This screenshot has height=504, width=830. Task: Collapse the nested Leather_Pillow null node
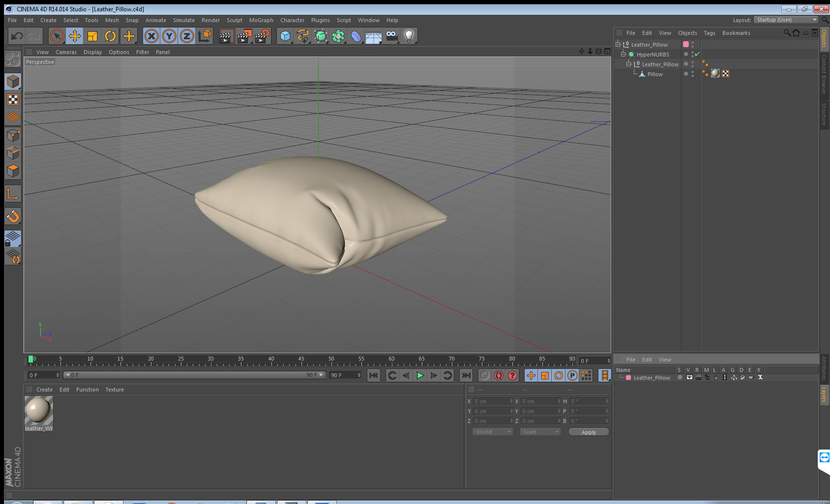point(628,64)
